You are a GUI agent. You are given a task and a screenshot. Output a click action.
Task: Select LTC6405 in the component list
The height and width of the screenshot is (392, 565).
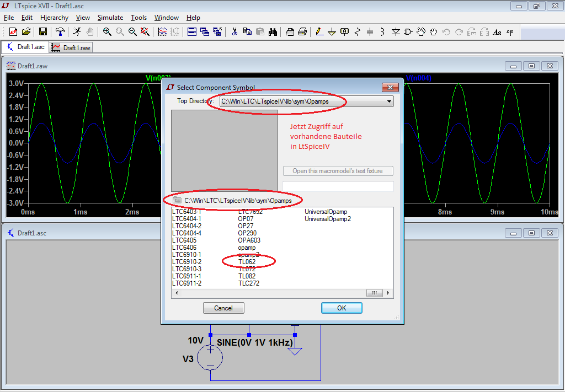184,240
